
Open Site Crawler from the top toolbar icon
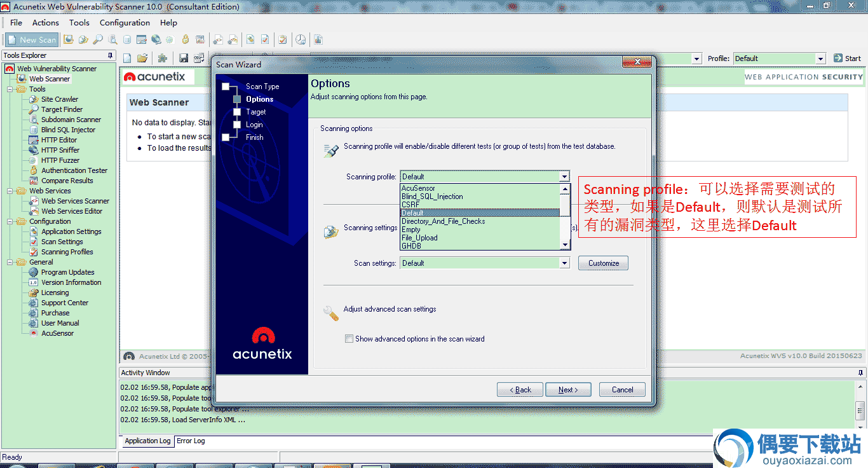83,39
